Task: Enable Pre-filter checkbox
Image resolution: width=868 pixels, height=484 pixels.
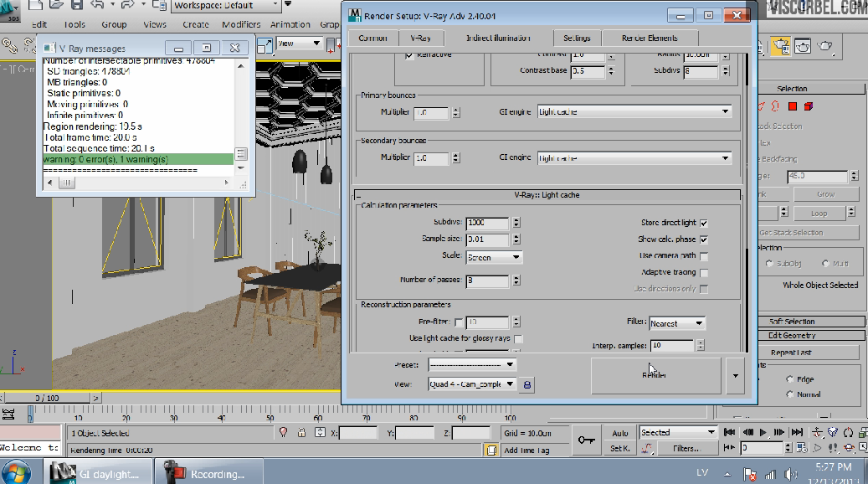Action: [x=459, y=322]
